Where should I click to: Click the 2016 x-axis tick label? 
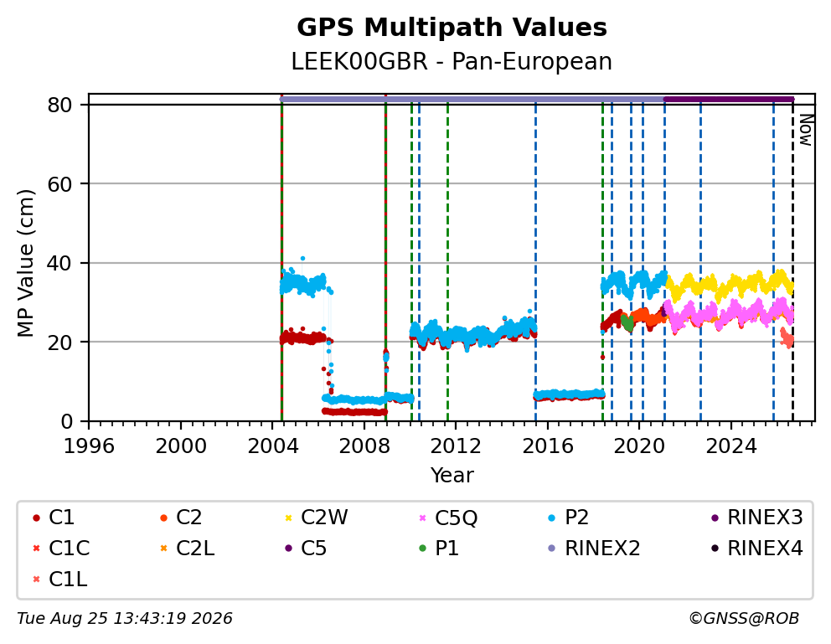(x=548, y=446)
